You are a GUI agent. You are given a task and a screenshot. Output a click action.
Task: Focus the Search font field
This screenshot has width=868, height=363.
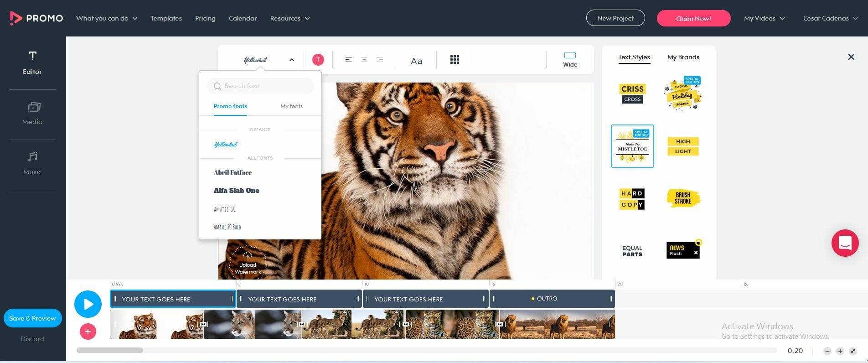pos(260,86)
